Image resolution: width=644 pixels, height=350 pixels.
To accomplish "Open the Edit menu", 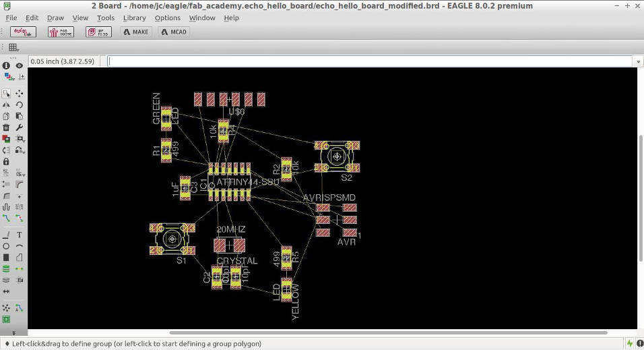I will (32, 18).
